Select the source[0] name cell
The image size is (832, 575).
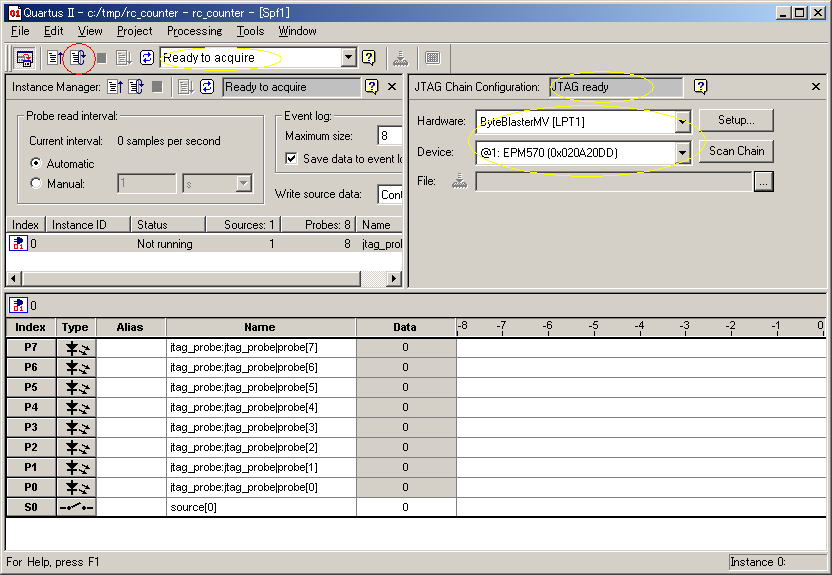tap(261, 508)
